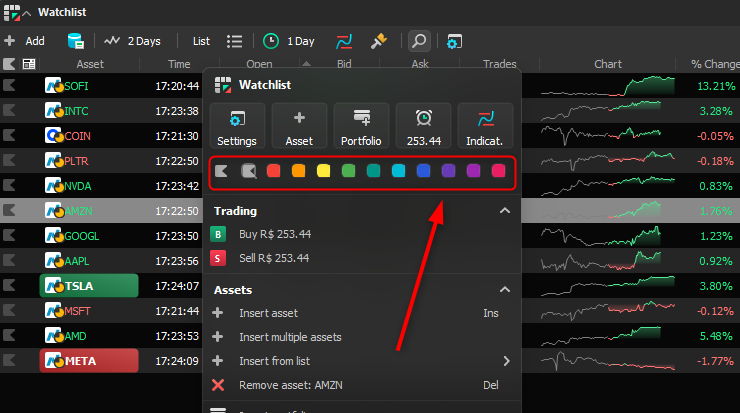Screen dimensions: 740x413
Task: Select the dark purple color swatch
Action: (449, 171)
